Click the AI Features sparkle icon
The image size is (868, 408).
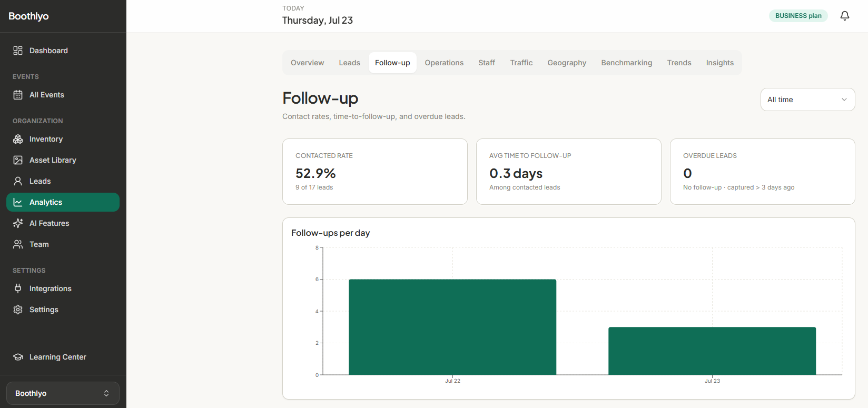(x=18, y=223)
